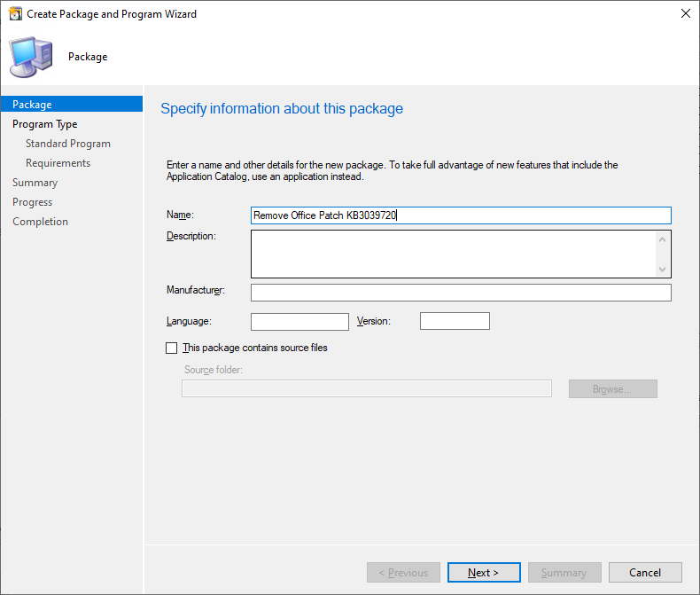Click the 'Package' header title text
Screen dimensions: 700x595
pyautogui.click(x=88, y=57)
